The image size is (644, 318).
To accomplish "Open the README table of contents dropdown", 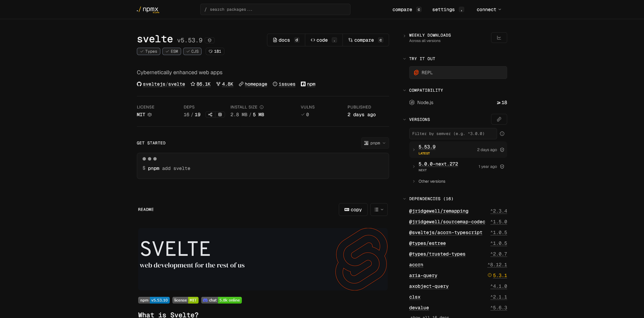I will tap(379, 210).
